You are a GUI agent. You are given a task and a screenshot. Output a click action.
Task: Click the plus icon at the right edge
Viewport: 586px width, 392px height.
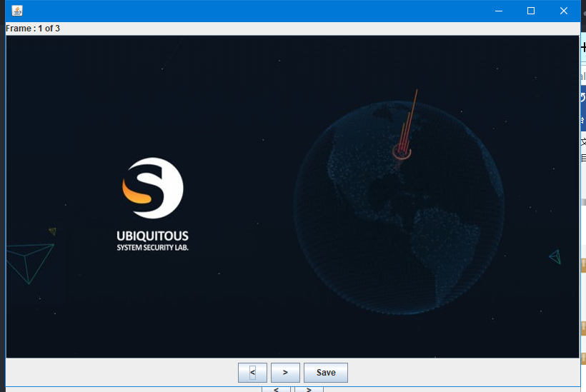click(583, 46)
